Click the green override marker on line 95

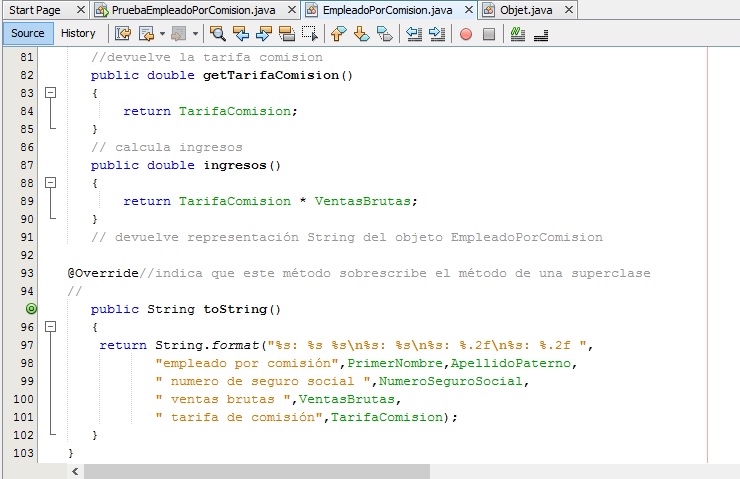(x=31, y=309)
